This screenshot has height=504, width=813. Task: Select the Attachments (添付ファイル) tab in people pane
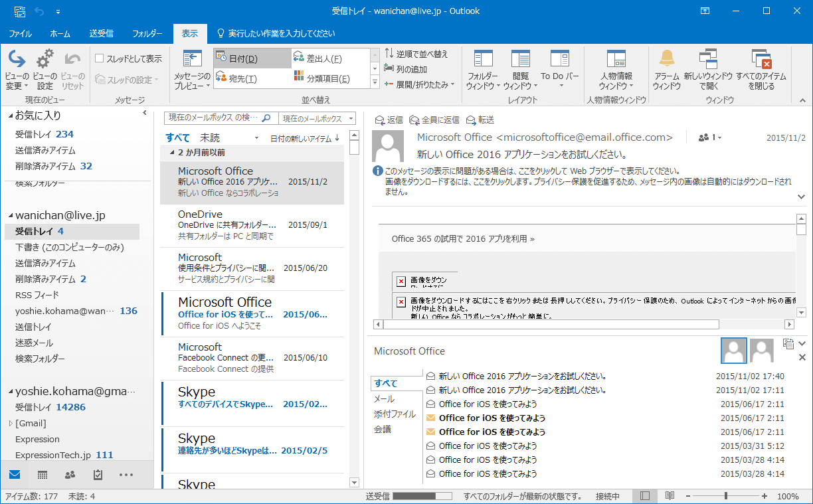395,414
